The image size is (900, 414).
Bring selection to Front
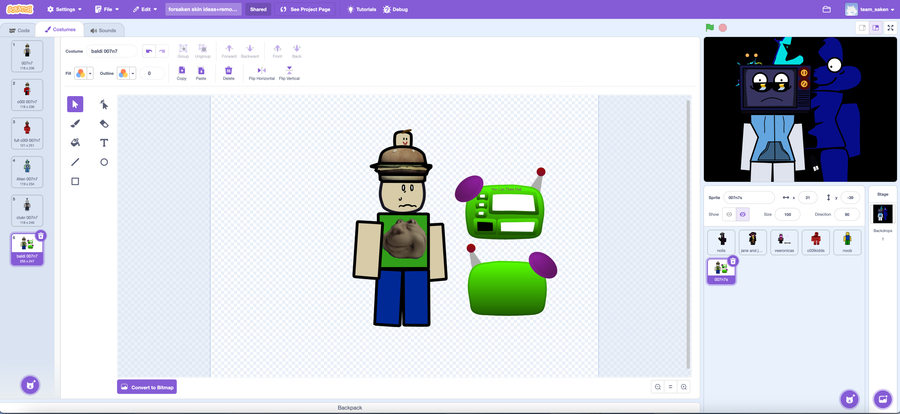277,51
